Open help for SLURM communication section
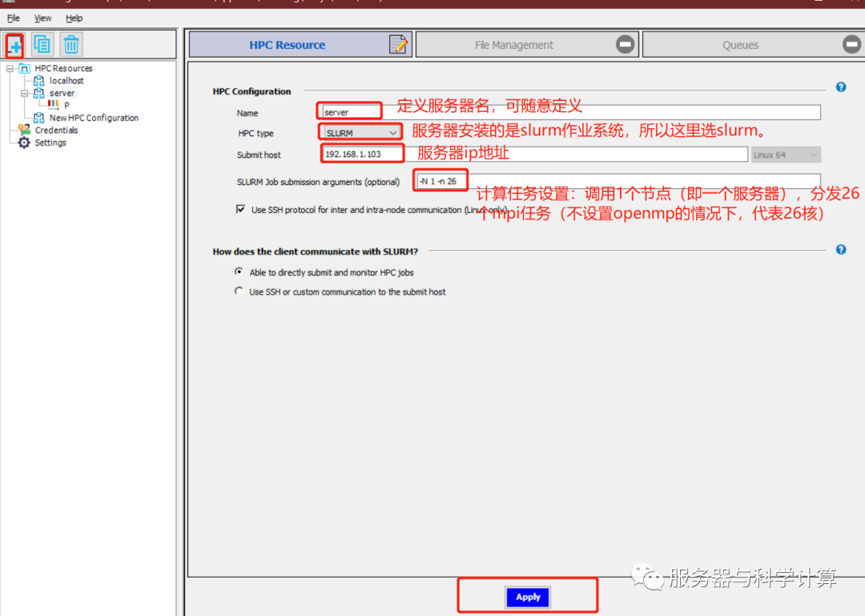This screenshot has height=616, width=865. click(841, 249)
